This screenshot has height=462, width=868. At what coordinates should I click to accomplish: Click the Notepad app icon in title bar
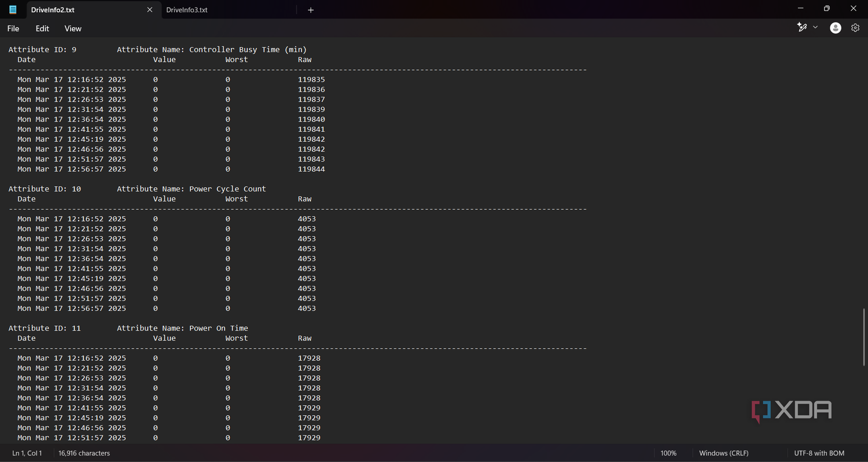pos(13,9)
